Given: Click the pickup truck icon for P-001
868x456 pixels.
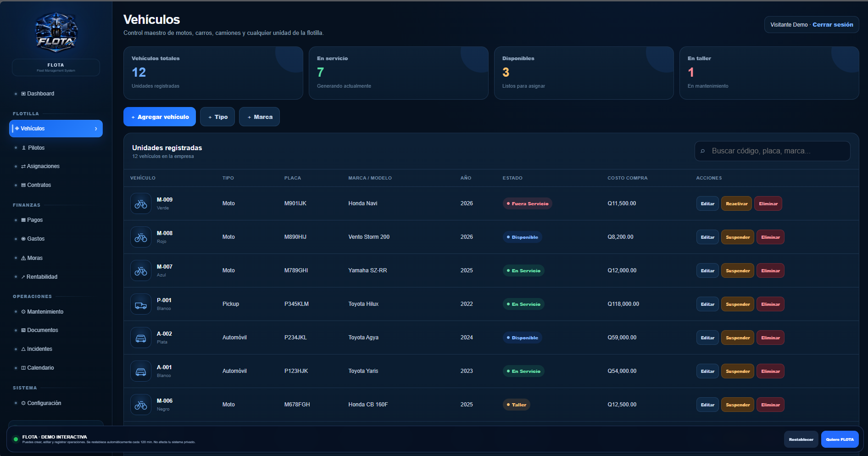Looking at the screenshot, I should [141, 304].
